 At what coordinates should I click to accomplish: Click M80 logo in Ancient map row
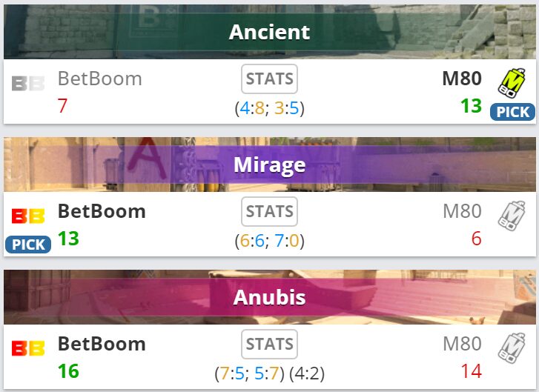pyautogui.click(x=511, y=82)
